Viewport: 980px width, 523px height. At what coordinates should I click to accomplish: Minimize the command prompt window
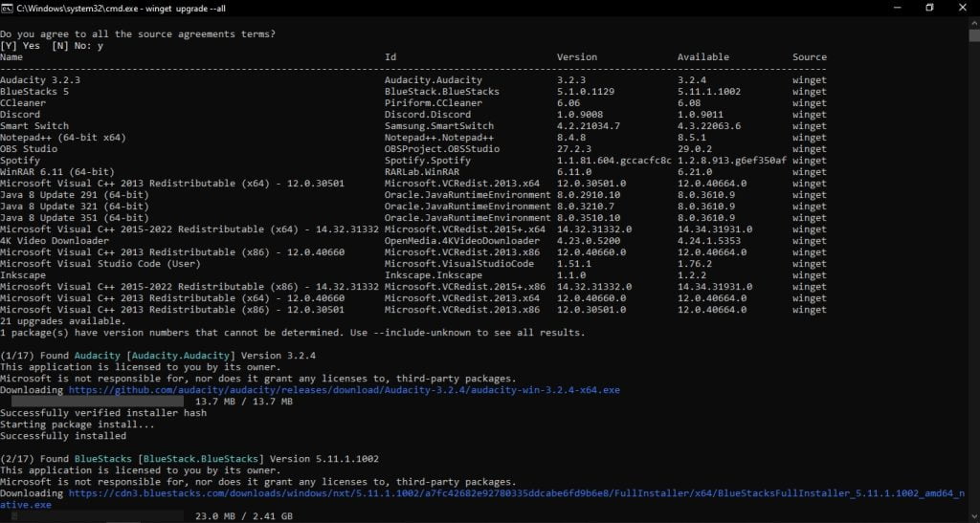tap(898, 8)
